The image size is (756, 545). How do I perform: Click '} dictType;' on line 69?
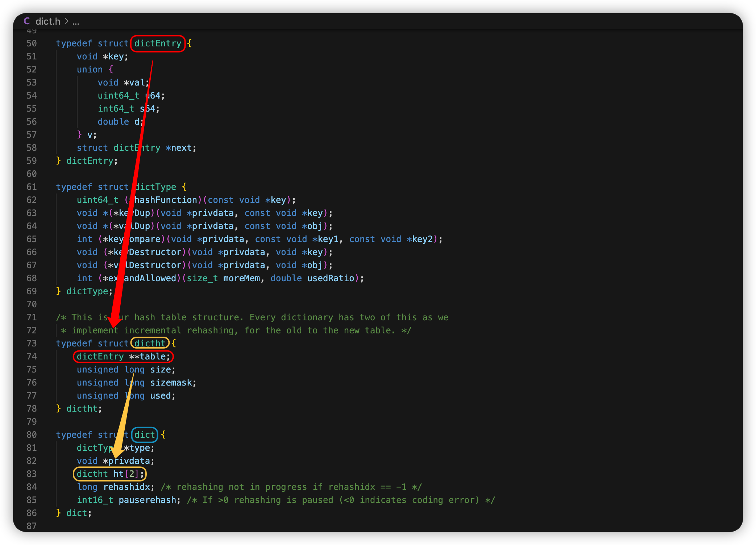[84, 291]
